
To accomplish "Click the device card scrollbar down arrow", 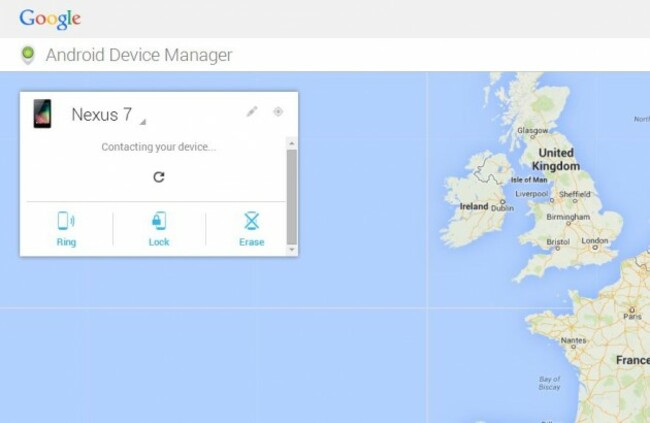I will (292, 249).
